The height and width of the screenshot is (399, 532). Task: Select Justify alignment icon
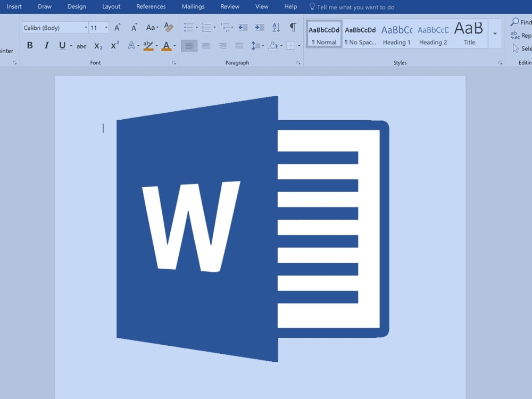point(239,46)
